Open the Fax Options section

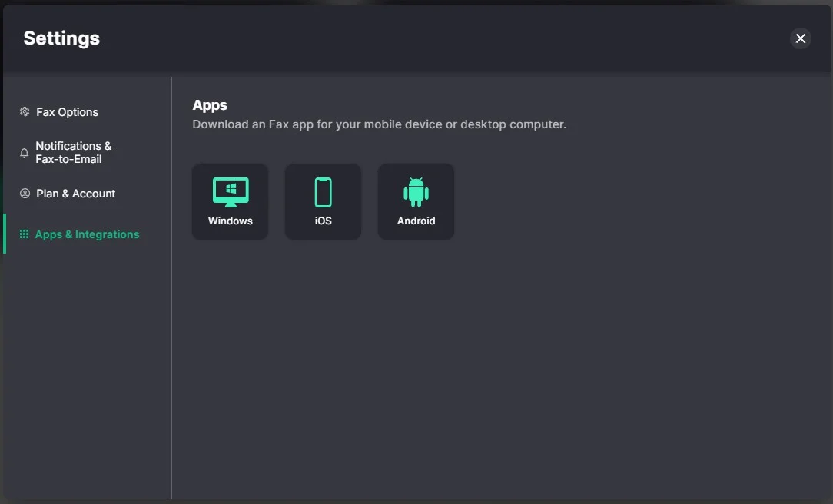(68, 112)
